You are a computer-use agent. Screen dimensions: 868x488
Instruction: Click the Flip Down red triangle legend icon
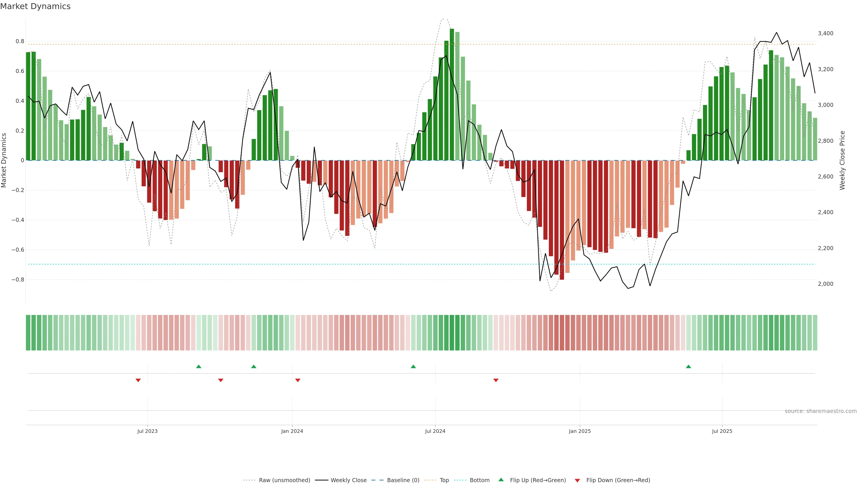577,480
